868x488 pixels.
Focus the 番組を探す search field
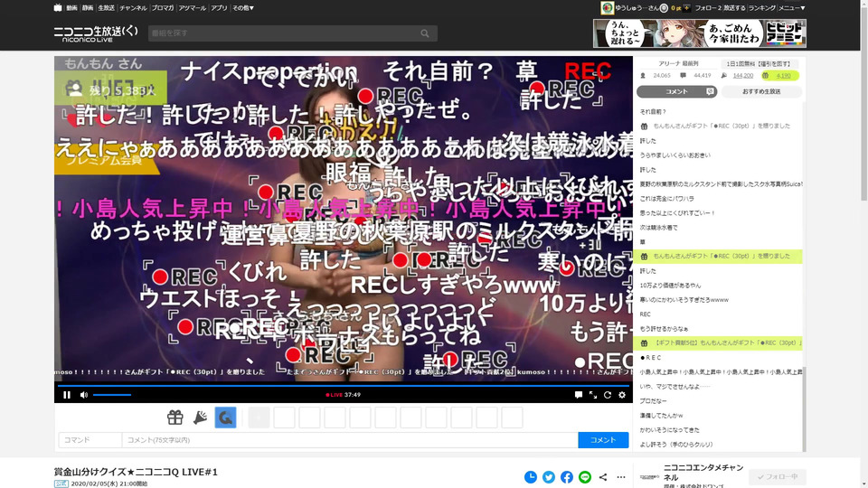[282, 33]
